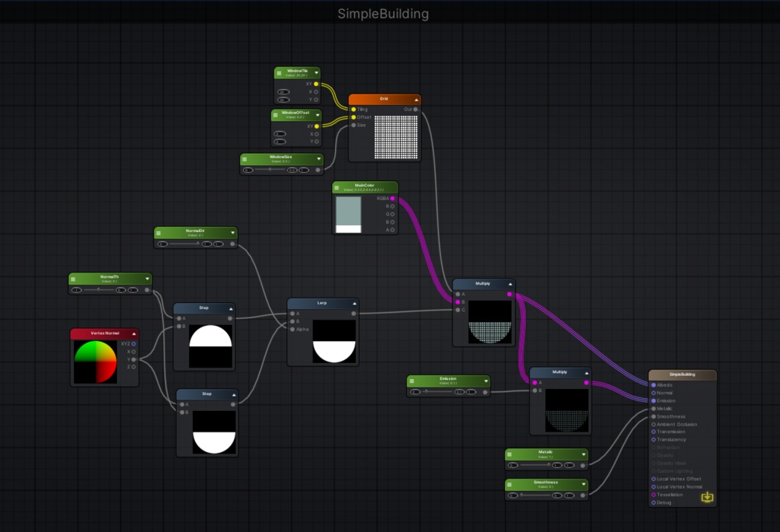Click the hamburger icon on WindowTile node

tap(280, 72)
